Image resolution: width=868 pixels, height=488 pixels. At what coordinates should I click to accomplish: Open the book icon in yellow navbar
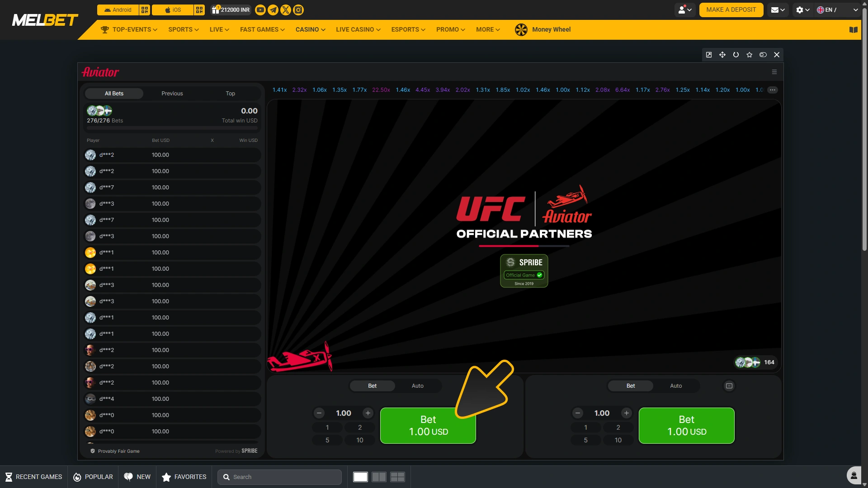(853, 30)
